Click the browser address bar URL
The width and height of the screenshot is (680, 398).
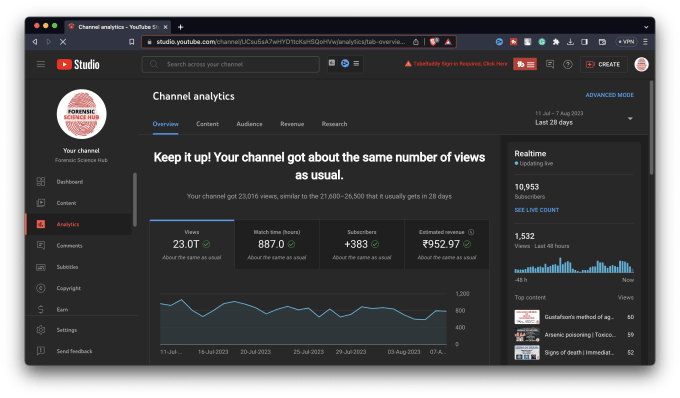pyautogui.click(x=281, y=42)
